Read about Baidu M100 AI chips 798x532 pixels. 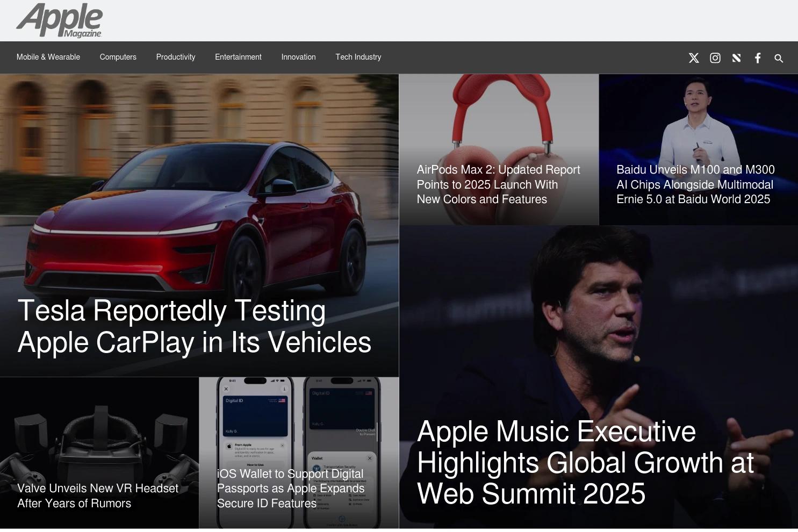click(x=695, y=184)
